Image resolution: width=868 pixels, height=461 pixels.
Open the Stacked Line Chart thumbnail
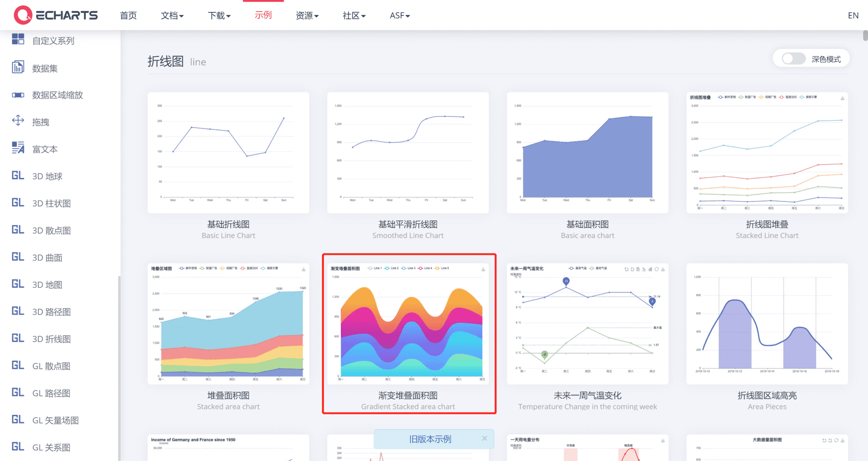[767, 153]
